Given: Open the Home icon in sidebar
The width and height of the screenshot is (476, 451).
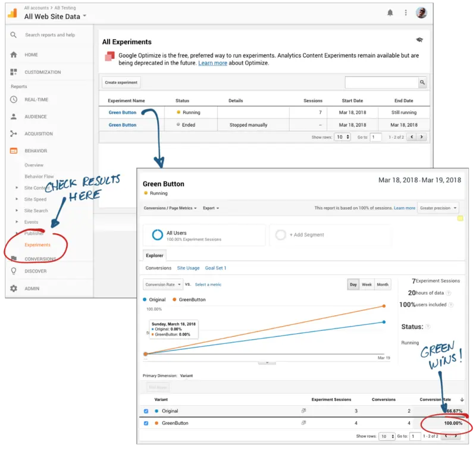Looking at the screenshot, I should [14, 55].
